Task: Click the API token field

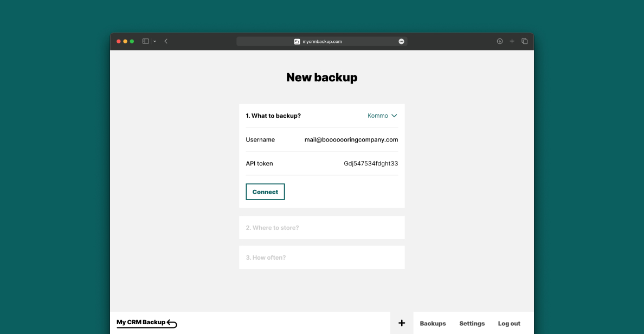Action: pyautogui.click(x=371, y=163)
